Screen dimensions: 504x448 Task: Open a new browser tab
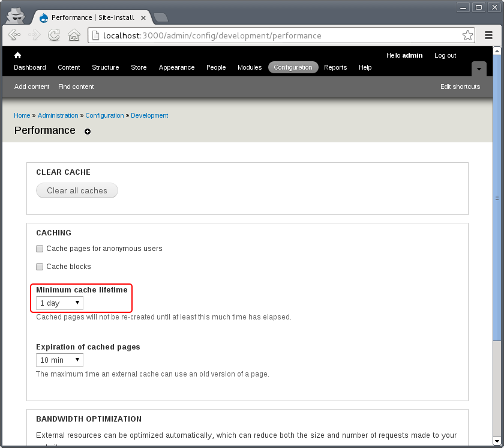click(x=160, y=17)
